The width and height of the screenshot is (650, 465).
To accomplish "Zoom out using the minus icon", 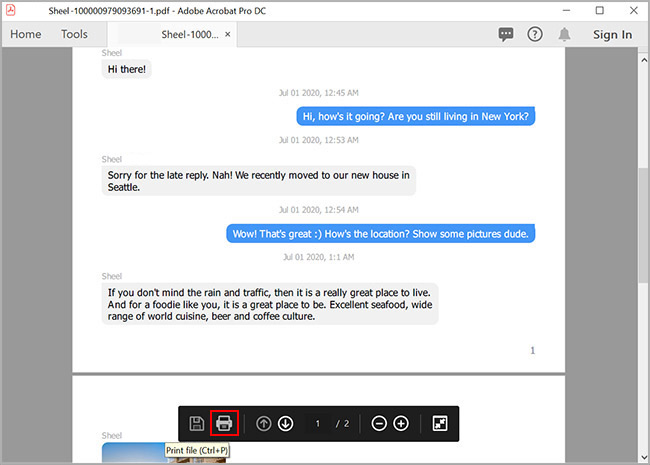I will (379, 423).
